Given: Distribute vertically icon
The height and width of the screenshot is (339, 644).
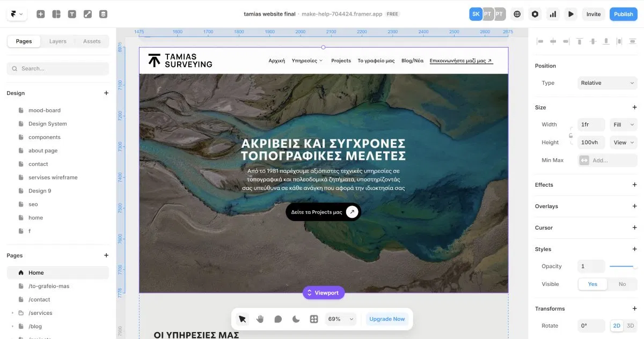Looking at the screenshot, I should click(633, 41).
